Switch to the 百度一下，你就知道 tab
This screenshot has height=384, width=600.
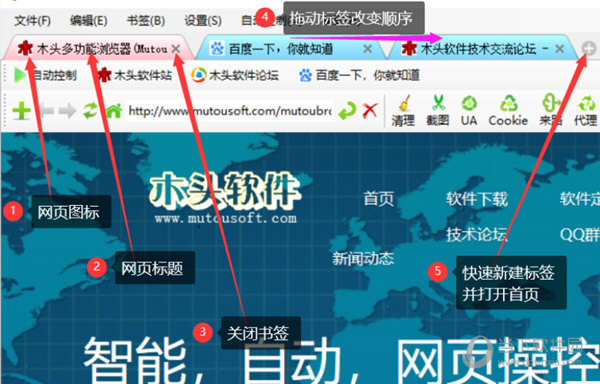coord(291,49)
